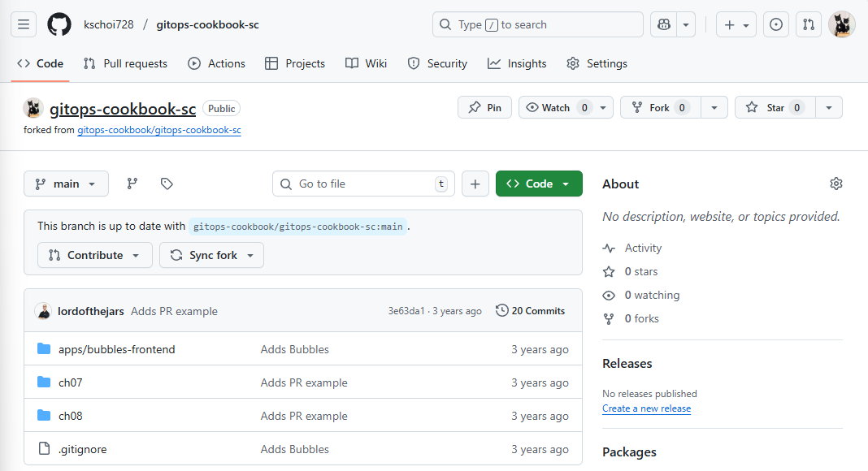
Task: Click the apps/bubbles-frontend folder icon
Action: click(44, 349)
